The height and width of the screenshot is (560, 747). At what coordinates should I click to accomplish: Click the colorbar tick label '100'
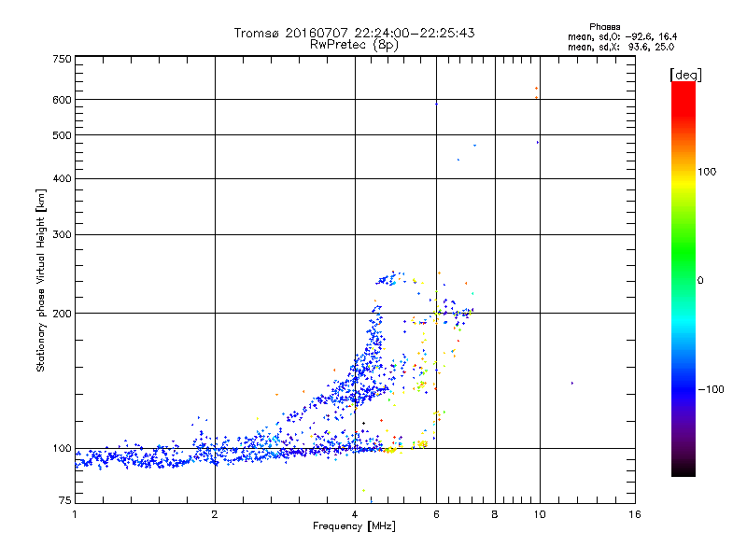pyautogui.click(x=707, y=172)
